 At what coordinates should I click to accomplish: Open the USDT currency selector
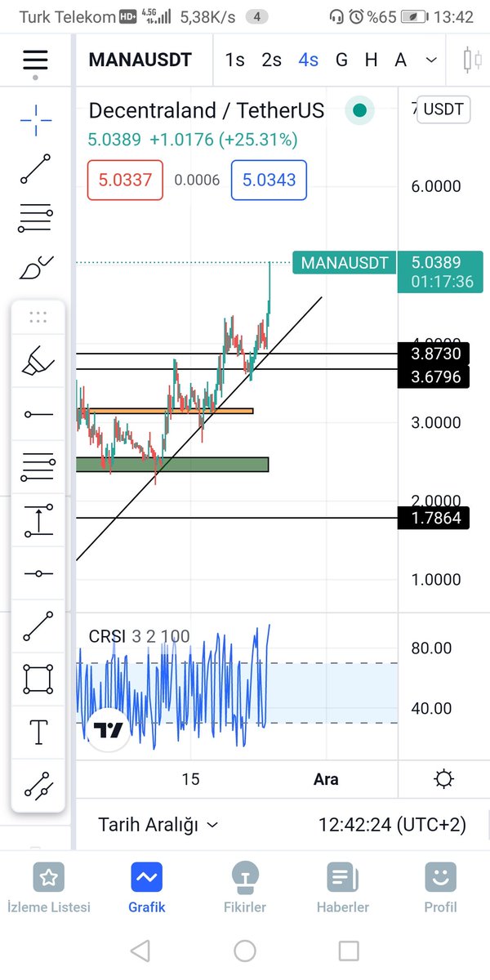point(443,109)
